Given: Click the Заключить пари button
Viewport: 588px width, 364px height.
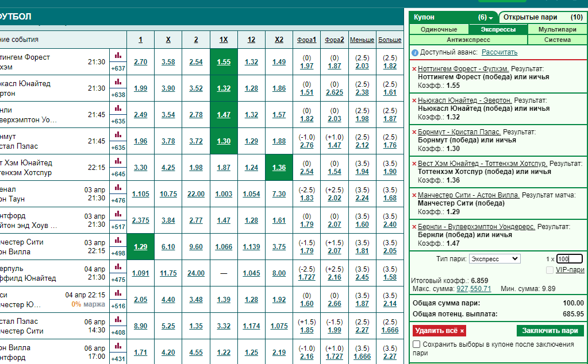Looking at the screenshot, I should [x=550, y=331].
